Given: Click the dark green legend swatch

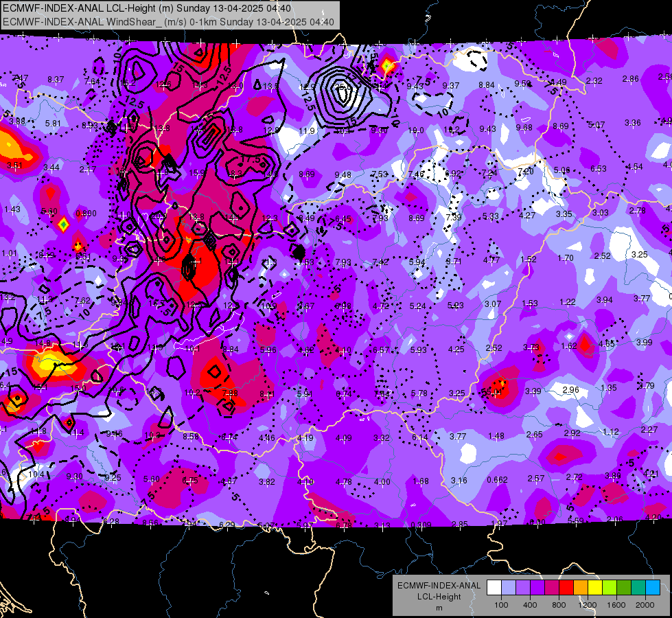Looking at the screenshot, I should tap(624, 588).
